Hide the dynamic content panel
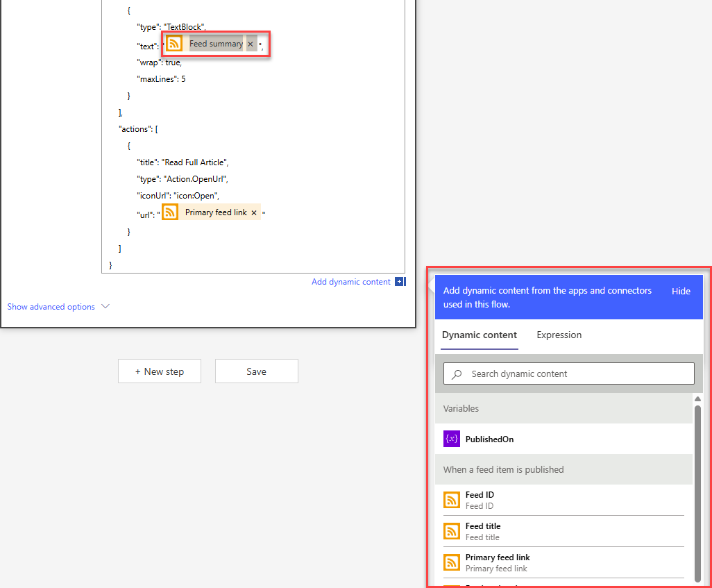 point(681,291)
